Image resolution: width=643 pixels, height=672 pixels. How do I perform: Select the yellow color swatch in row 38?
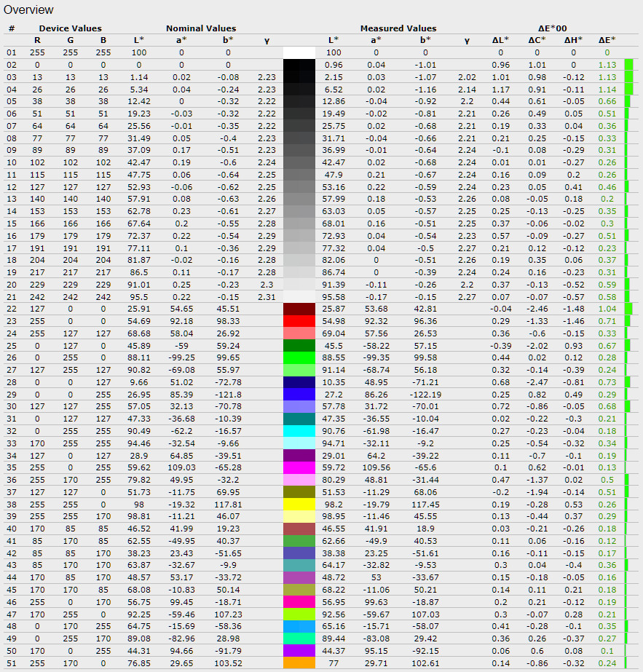[299, 505]
